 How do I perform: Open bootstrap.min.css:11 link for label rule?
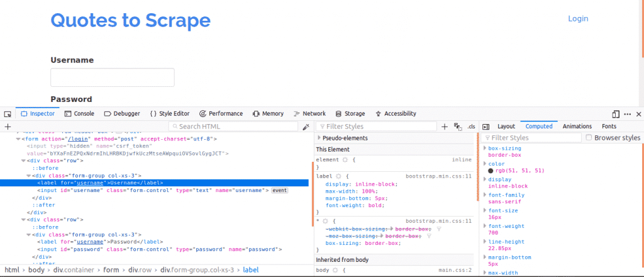(x=438, y=176)
